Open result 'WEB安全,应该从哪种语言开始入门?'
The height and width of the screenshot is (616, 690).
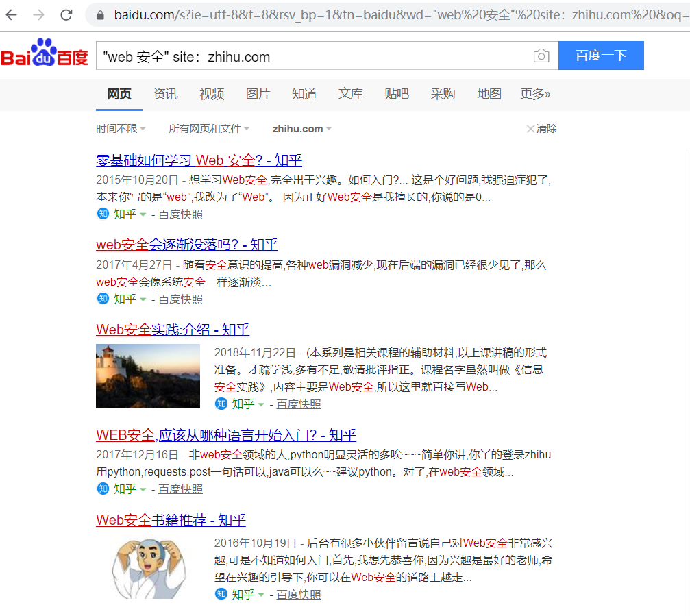tap(226, 435)
